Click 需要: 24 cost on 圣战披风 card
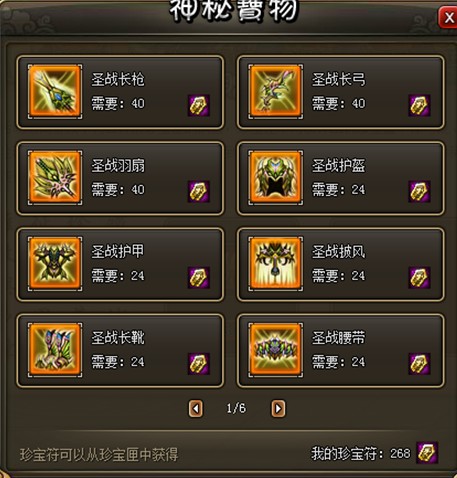Screen dimensions: 457x478 339,276
